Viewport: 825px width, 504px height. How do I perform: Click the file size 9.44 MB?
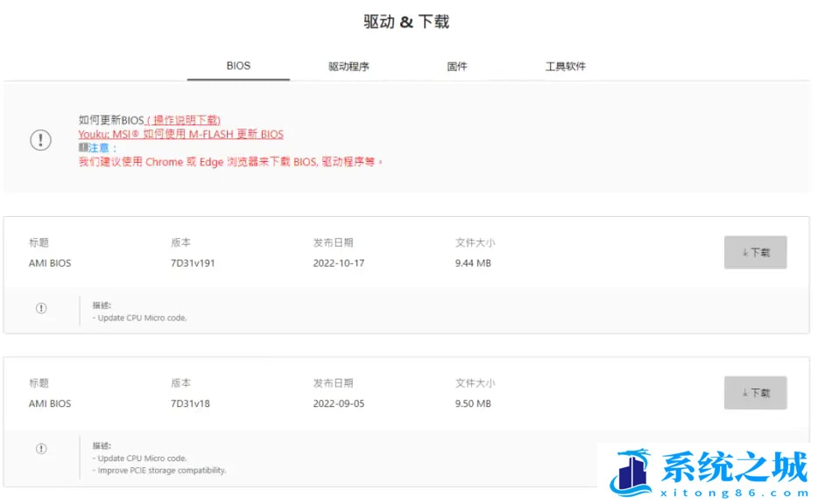(x=472, y=262)
